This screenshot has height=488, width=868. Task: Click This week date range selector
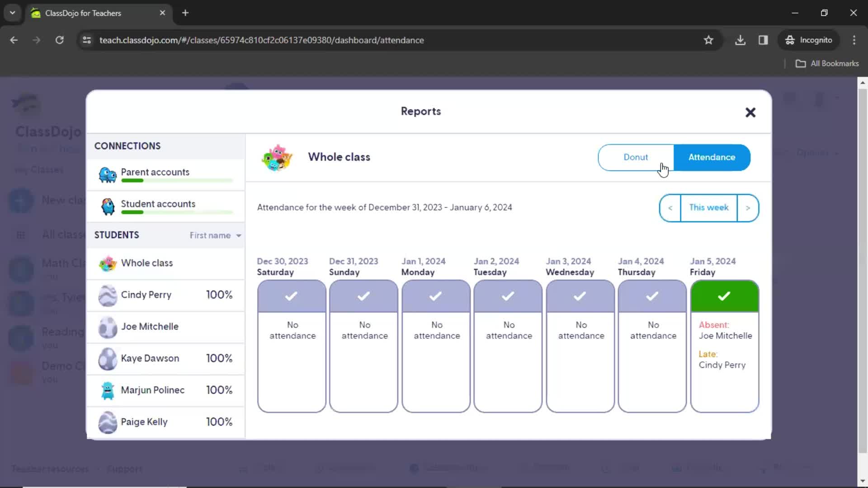[x=709, y=207]
